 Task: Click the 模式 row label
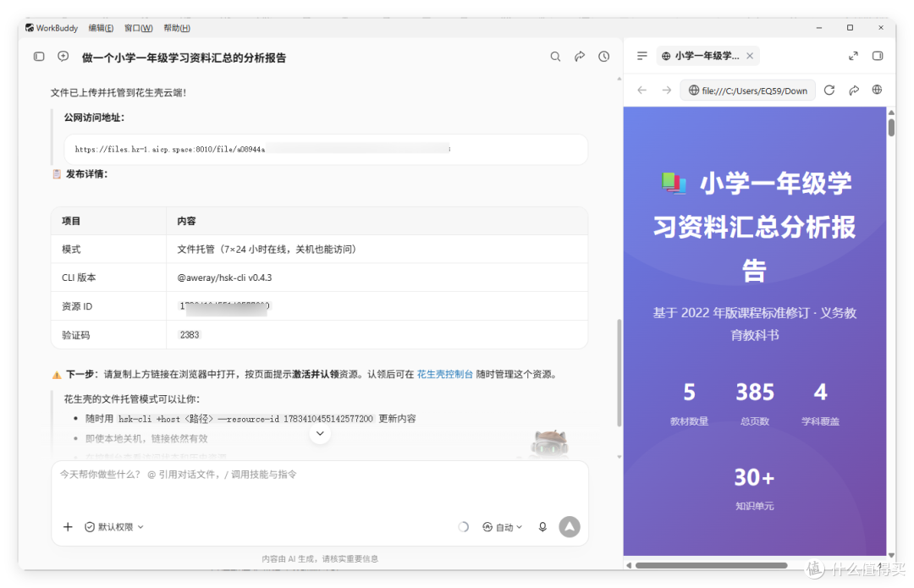[71, 249]
